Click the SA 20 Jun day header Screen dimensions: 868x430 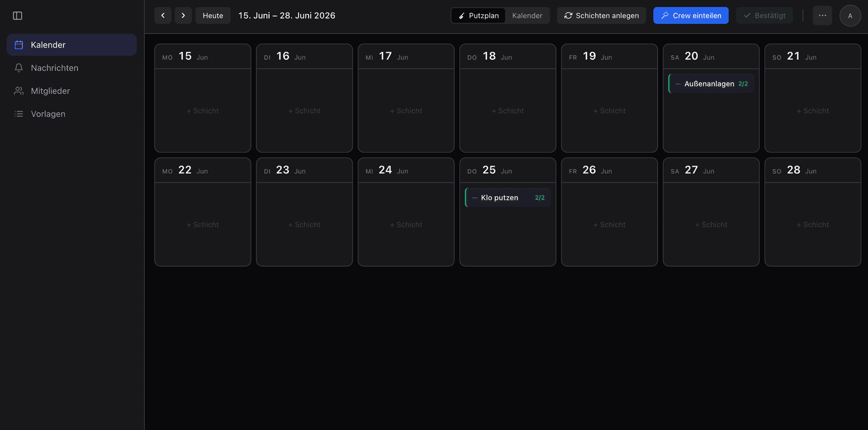tap(711, 56)
